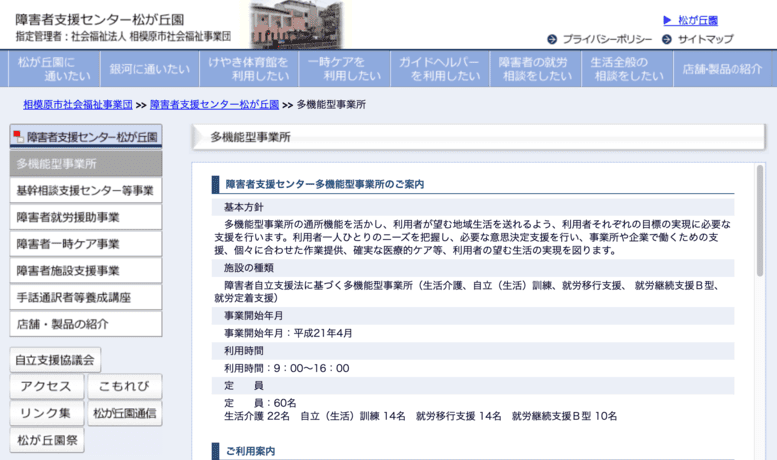This screenshot has height=460, width=777.
Task: Click the text 利用時間：9：00～16：00
Action: coord(286,368)
